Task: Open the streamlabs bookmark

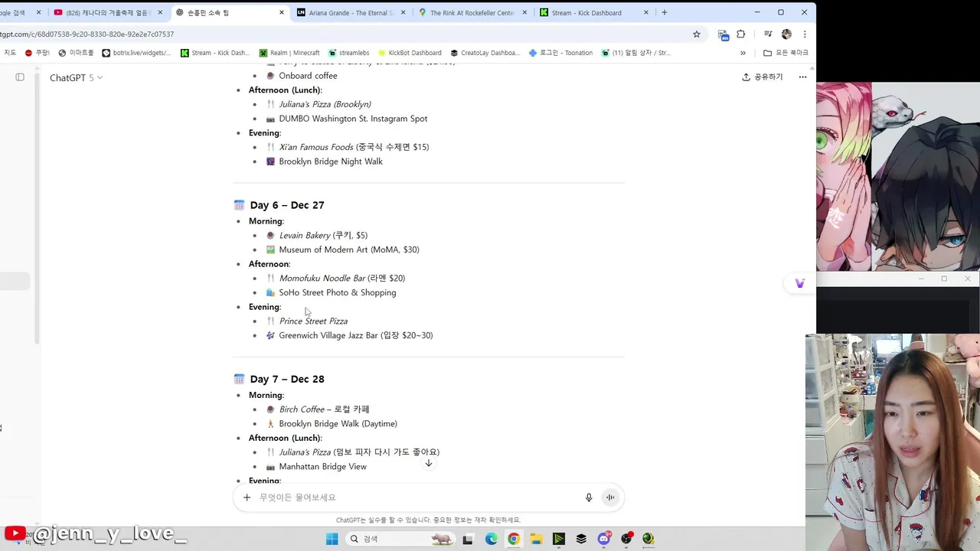Action: click(x=348, y=53)
